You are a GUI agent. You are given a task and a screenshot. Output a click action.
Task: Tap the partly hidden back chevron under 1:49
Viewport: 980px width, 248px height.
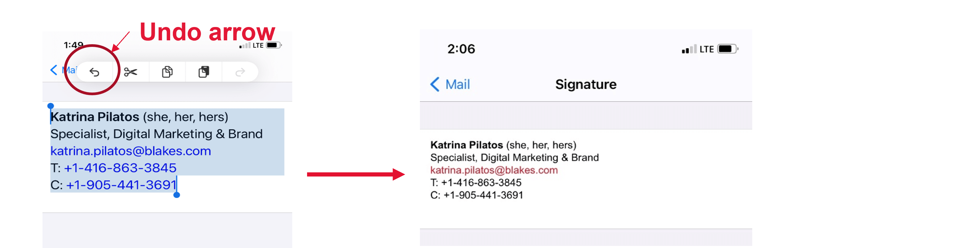(54, 70)
